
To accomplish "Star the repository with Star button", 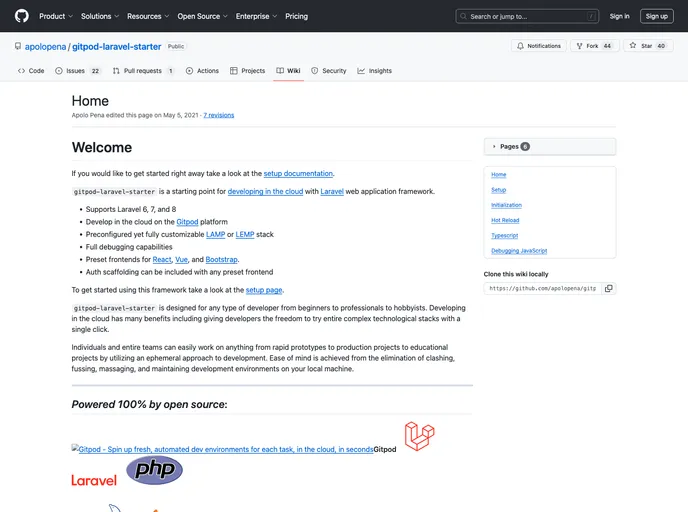I will [648, 46].
